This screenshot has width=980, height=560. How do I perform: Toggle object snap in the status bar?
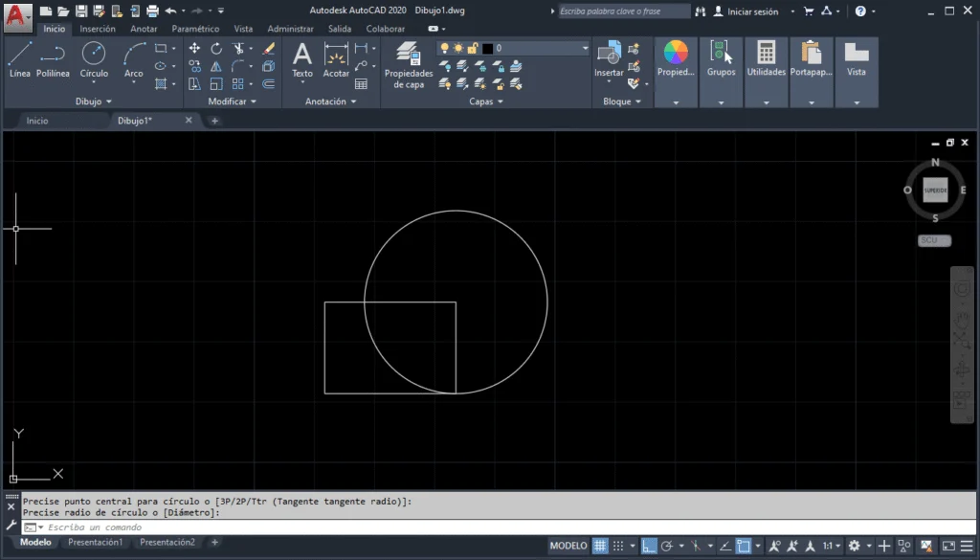[x=745, y=544]
